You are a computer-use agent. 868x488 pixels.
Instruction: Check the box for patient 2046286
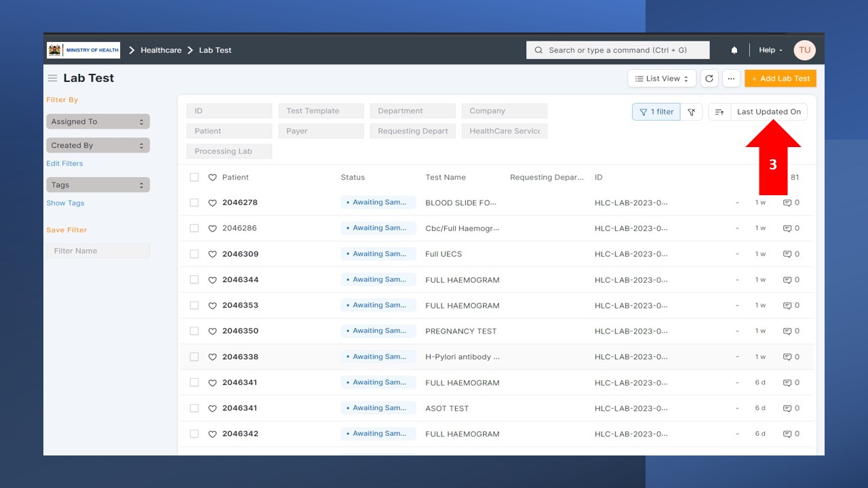click(x=194, y=228)
